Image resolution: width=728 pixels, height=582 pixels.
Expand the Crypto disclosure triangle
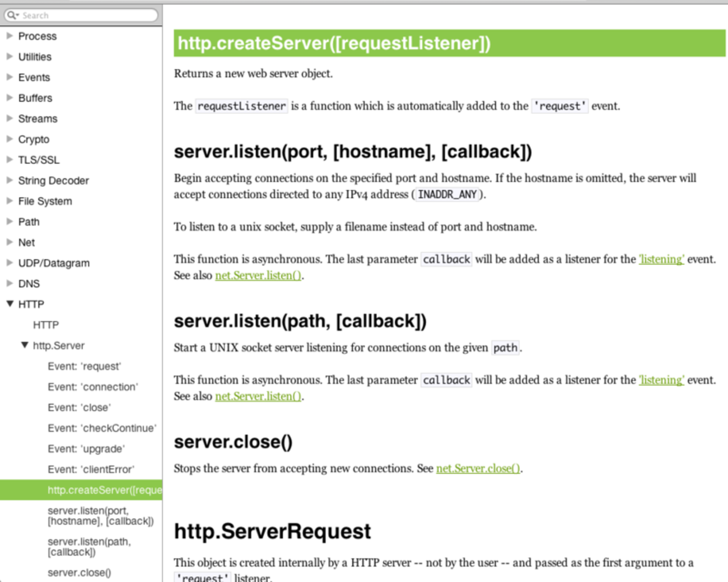(x=10, y=139)
